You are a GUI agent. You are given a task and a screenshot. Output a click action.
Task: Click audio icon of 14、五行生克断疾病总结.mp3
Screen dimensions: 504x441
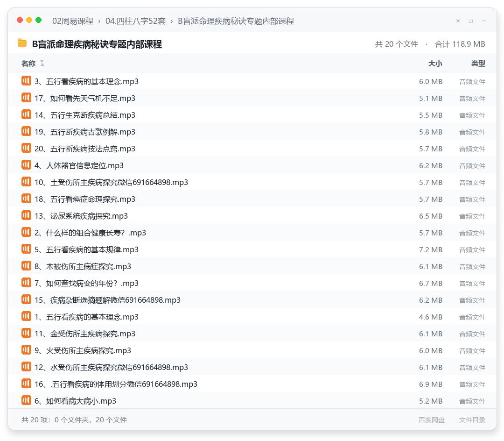(26, 114)
